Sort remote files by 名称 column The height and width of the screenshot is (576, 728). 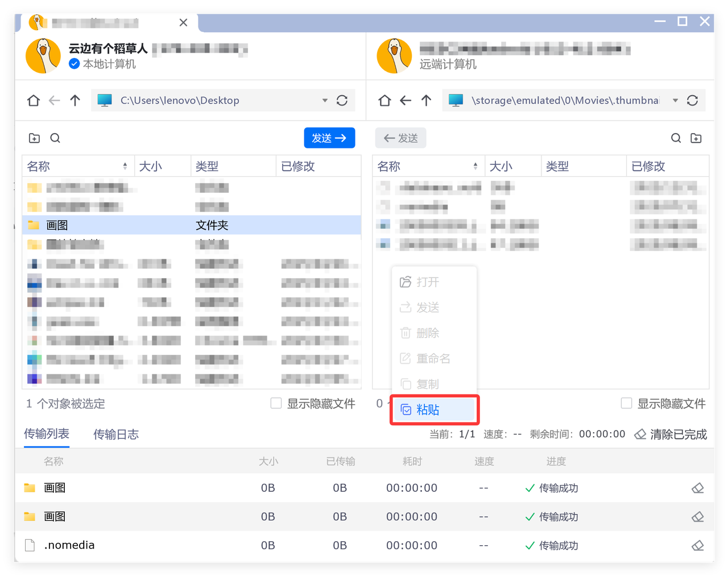click(x=428, y=166)
